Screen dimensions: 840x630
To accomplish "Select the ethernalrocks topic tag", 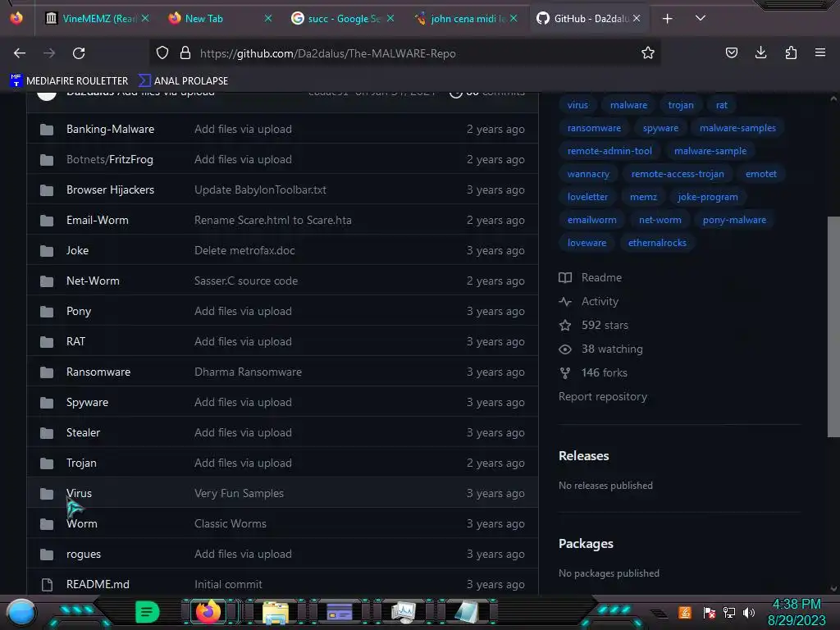I will (657, 243).
